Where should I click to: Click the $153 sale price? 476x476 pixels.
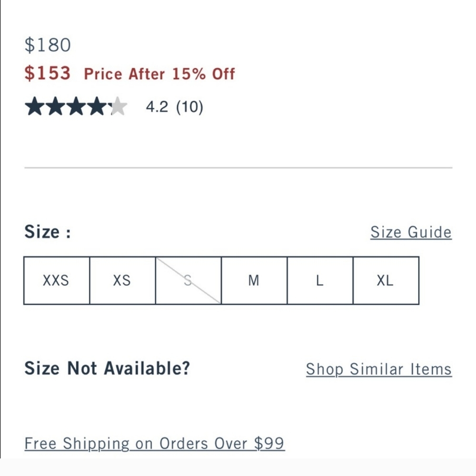tap(47, 73)
